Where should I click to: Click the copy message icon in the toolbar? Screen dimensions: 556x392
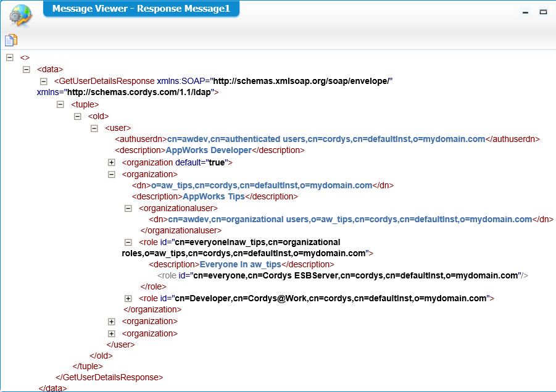(11, 40)
